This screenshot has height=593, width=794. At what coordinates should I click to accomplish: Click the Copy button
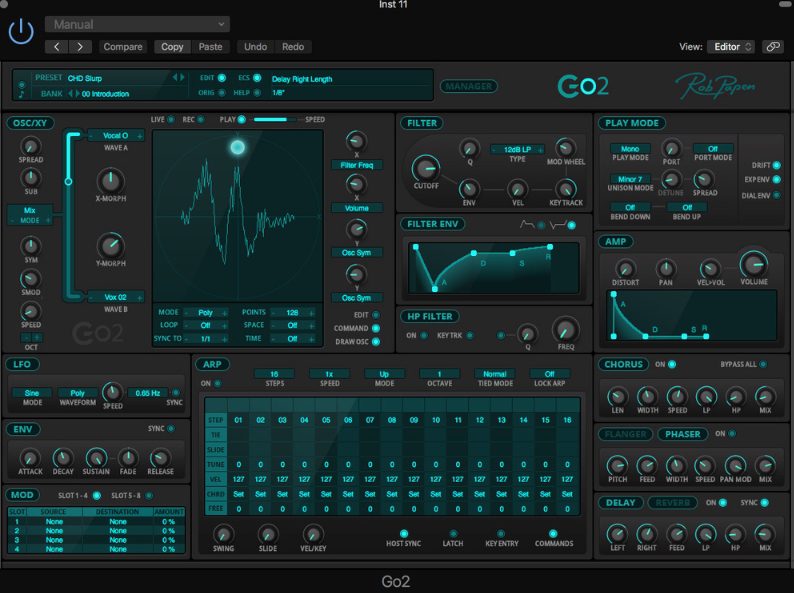(x=172, y=47)
